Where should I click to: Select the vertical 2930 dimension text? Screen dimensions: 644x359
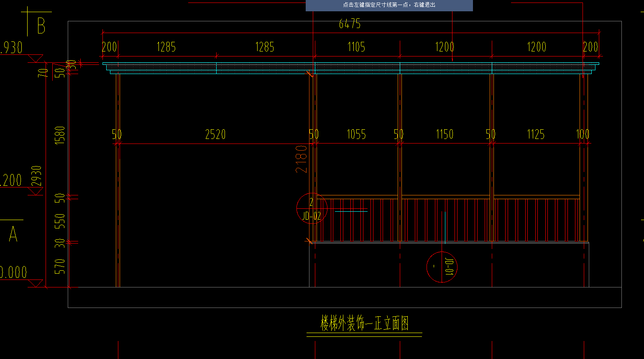point(36,176)
